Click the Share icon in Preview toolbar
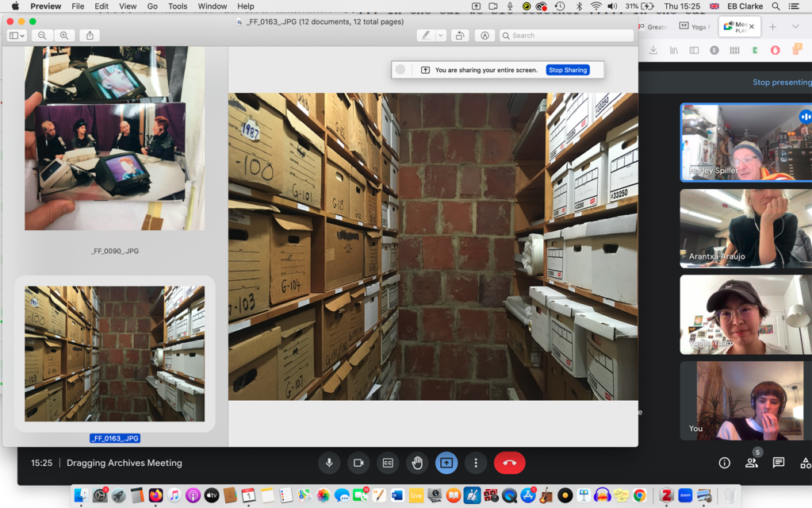812x508 pixels. (x=90, y=36)
